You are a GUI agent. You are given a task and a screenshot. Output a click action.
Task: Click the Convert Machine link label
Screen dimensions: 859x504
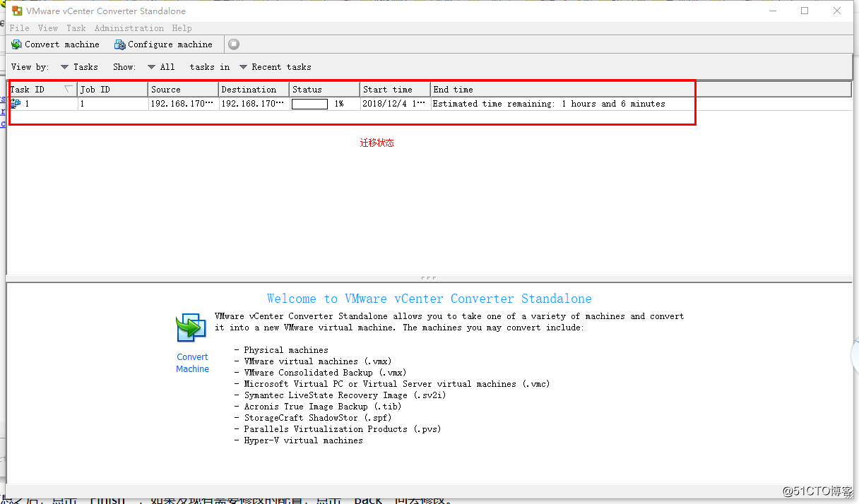(x=193, y=363)
